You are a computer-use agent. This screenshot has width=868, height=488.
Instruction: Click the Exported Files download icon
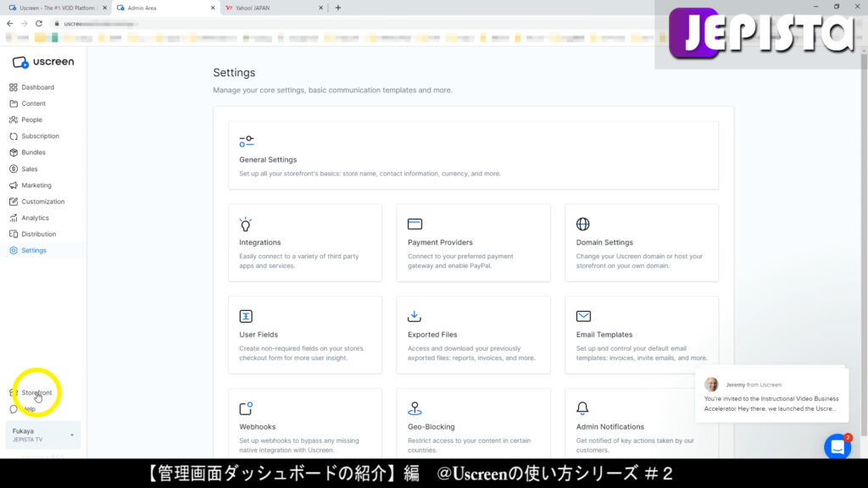414,316
